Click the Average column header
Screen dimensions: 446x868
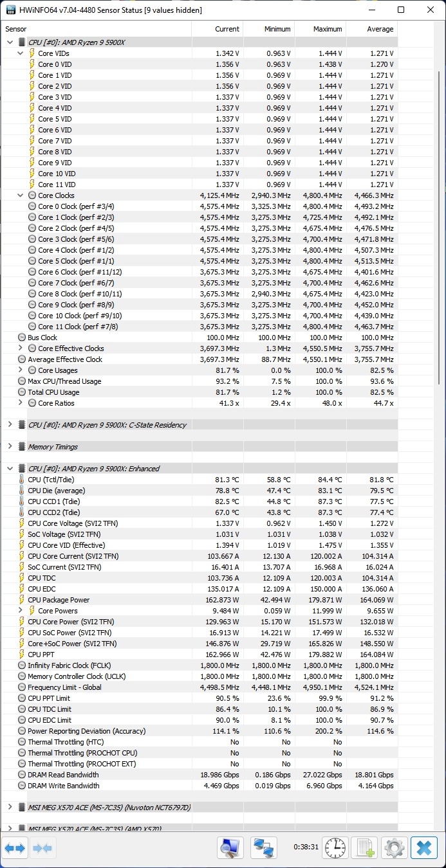click(372, 29)
